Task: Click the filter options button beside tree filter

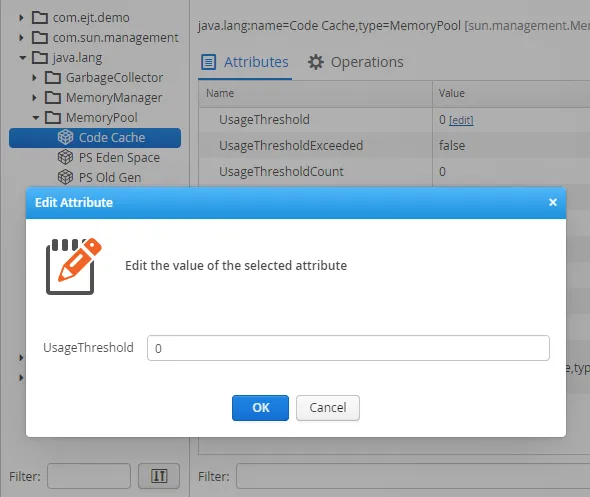Action: point(159,476)
